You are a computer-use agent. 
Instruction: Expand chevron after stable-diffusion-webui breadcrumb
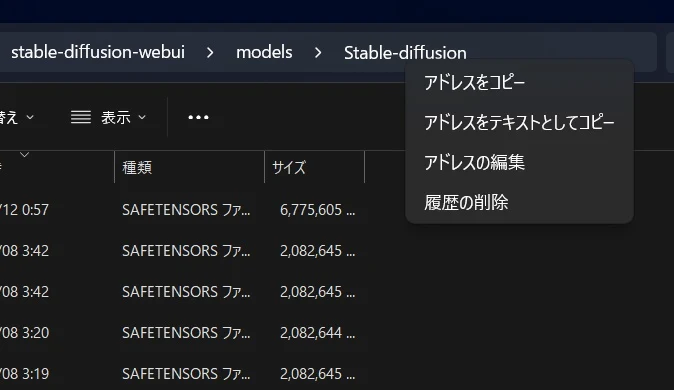pos(210,53)
